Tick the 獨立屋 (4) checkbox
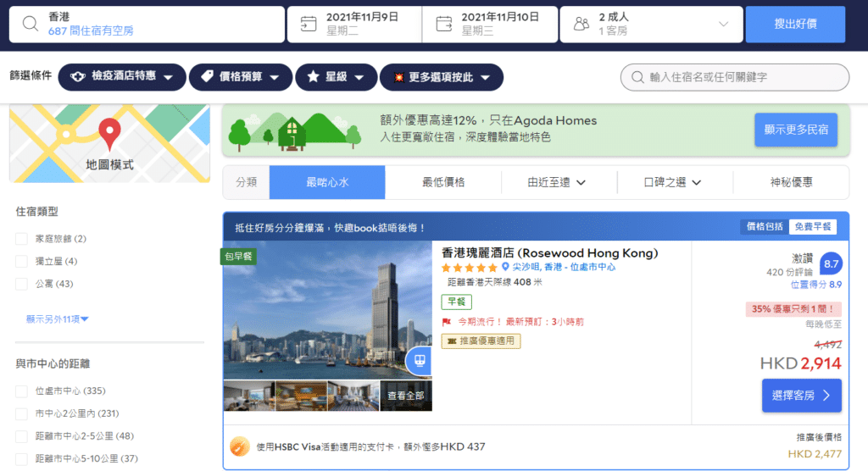868x471 pixels. (21, 261)
